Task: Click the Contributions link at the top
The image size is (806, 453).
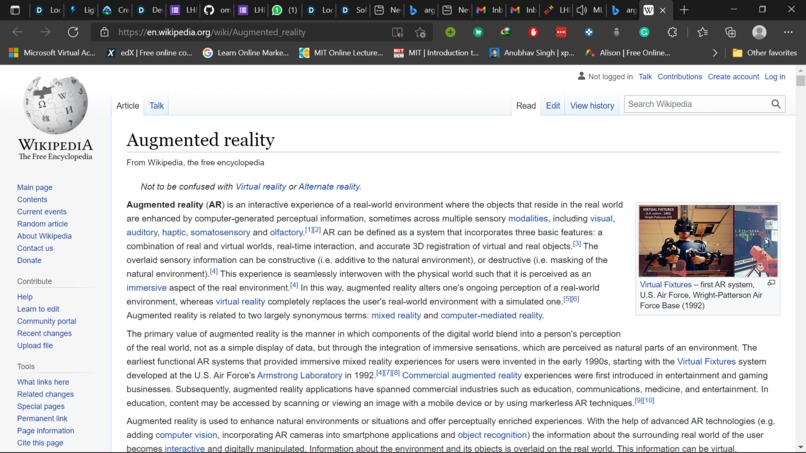Action: 680,77
